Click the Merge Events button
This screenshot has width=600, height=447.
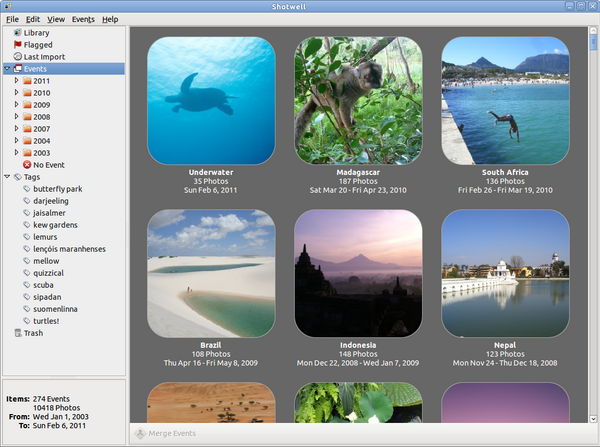click(166, 433)
